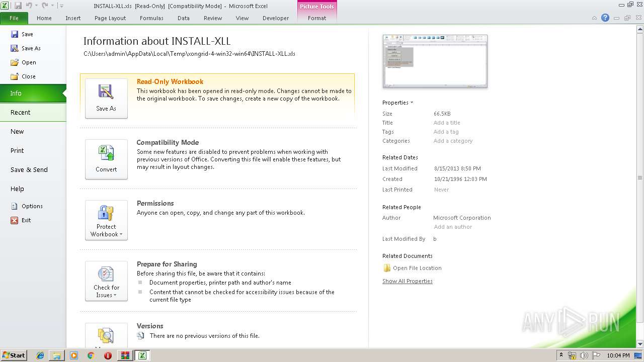Click the Microsoft Excel Help icon
Viewport: 644px width, 362px height.
tap(605, 18)
